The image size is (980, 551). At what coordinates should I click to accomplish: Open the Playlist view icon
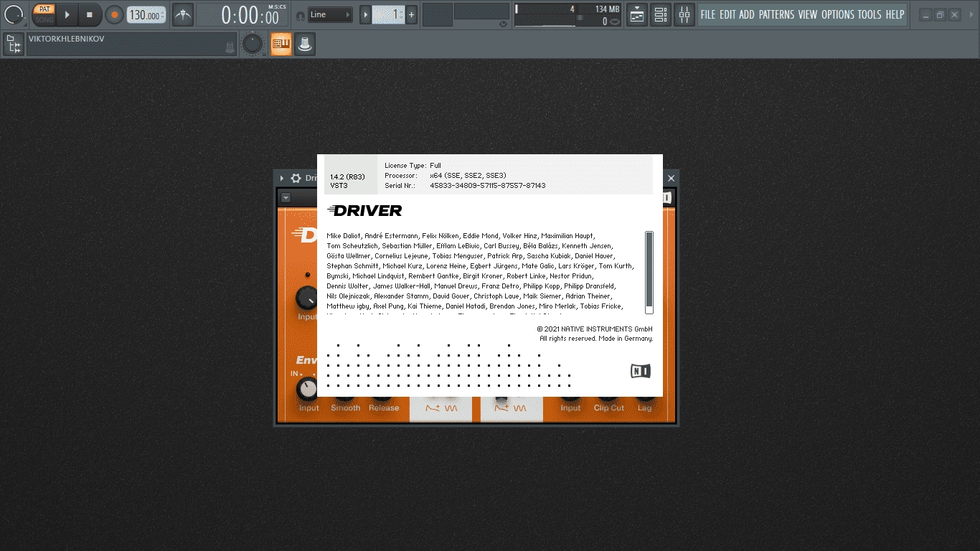636,14
